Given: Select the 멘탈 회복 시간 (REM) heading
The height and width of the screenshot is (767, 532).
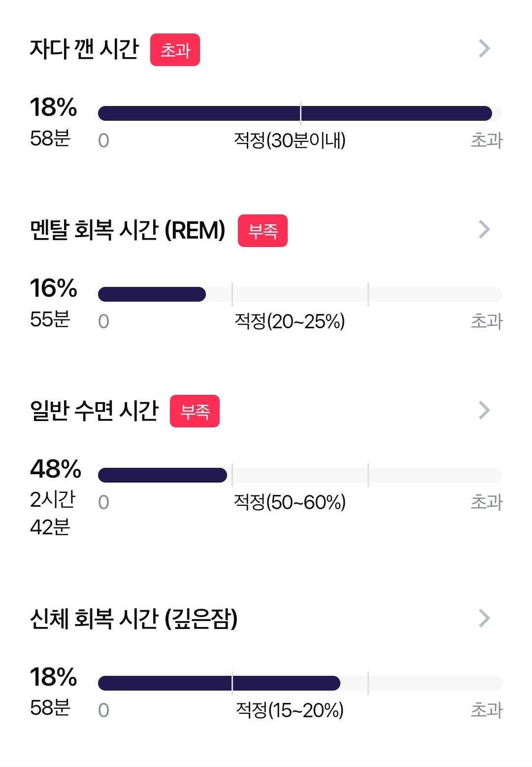Looking at the screenshot, I should (128, 230).
